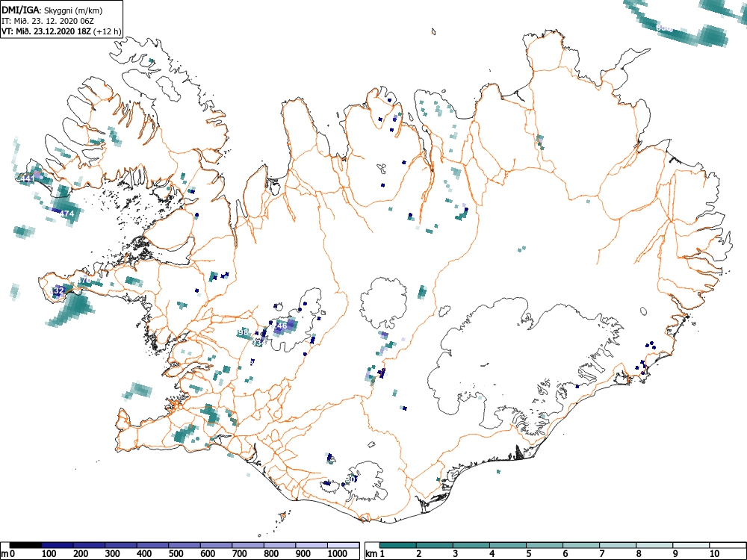747x560 pixels.
Task: Click the dark teal 1–2 km swatch
Action: tap(398, 545)
